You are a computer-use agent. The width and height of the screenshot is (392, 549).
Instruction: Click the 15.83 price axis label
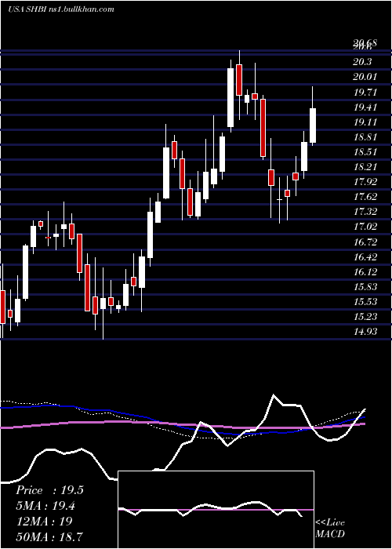tap(365, 286)
